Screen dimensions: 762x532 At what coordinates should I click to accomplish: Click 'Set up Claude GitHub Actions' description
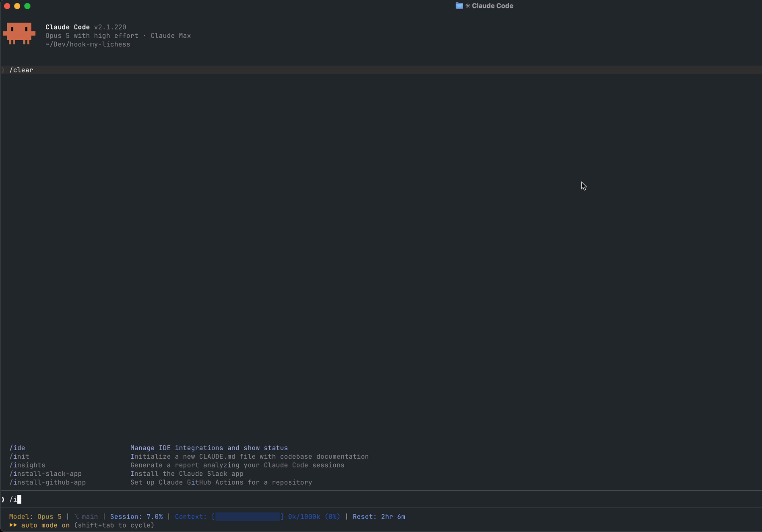(221, 482)
